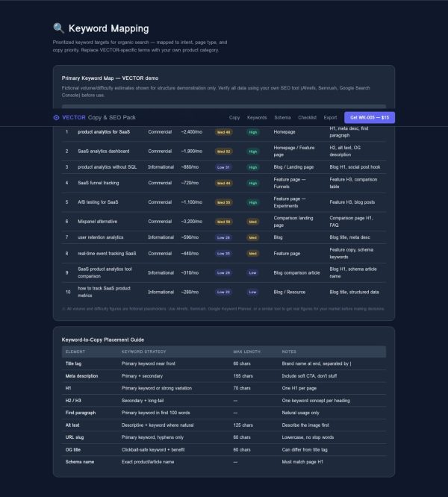Screen dimensions: 448x497
Task: Click the 'H2 / H3' row label
Action: 73,401
